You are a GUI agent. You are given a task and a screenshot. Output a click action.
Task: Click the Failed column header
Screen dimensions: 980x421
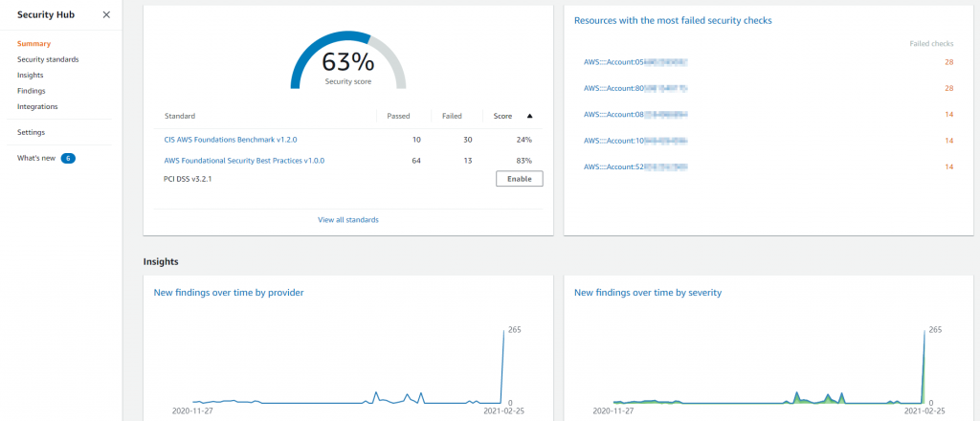pyautogui.click(x=452, y=116)
